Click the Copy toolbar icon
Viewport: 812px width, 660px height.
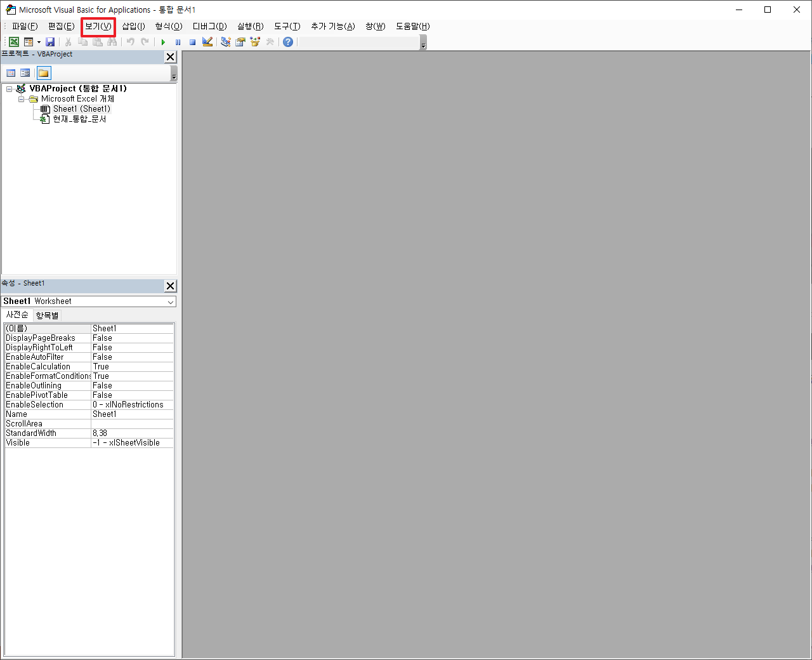click(x=82, y=42)
